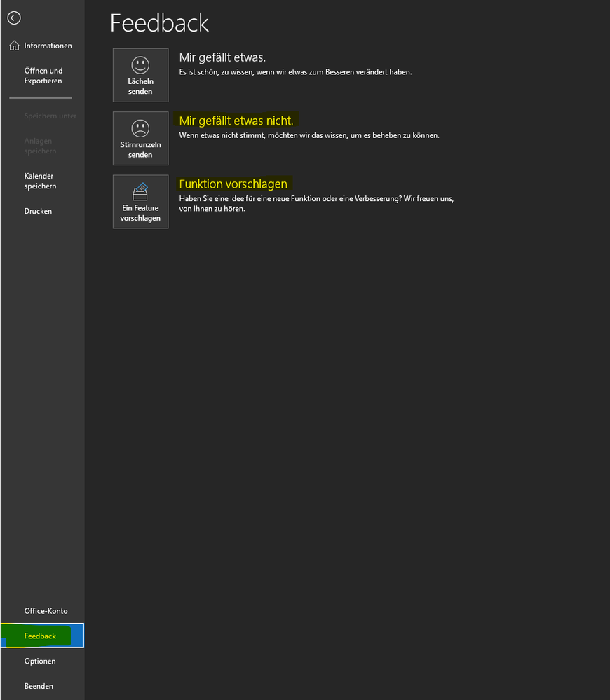
Task: Click the frown icon on "Stirnrunzeln senden"
Action: point(140,130)
